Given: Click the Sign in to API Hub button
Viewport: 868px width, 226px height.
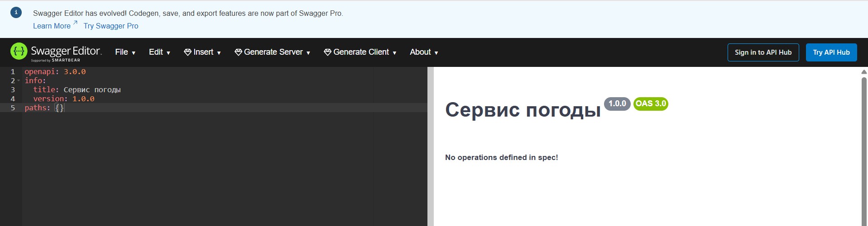Looking at the screenshot, I should tap(763, 52).
